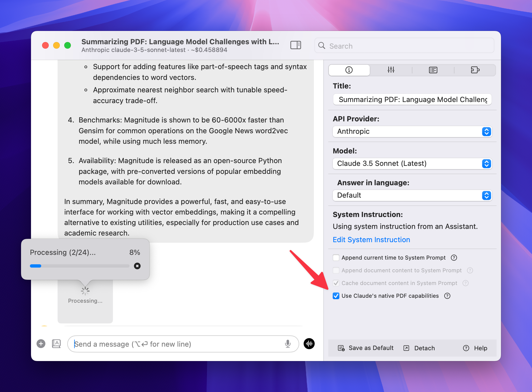Uncheck Use Claude's native PDF capabilities
Screen dimensions: 532x392
[336, 296]
